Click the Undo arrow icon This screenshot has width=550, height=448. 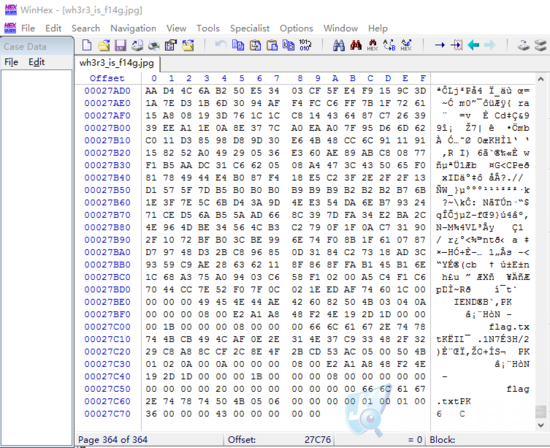[x=220, y=45]
